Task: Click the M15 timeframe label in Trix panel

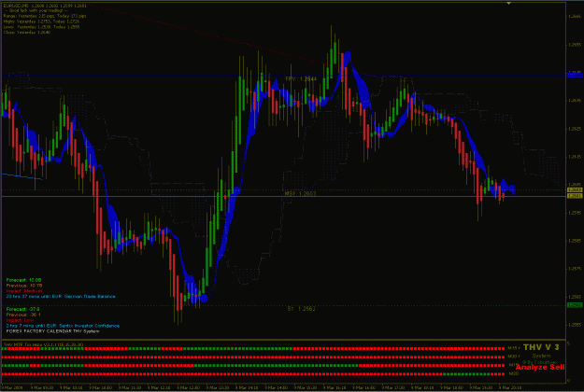Action: 514,348
